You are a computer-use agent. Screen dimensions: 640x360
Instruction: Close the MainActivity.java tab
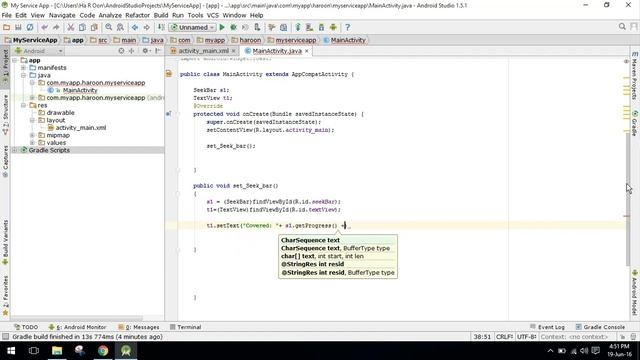[x=307, y=51]
